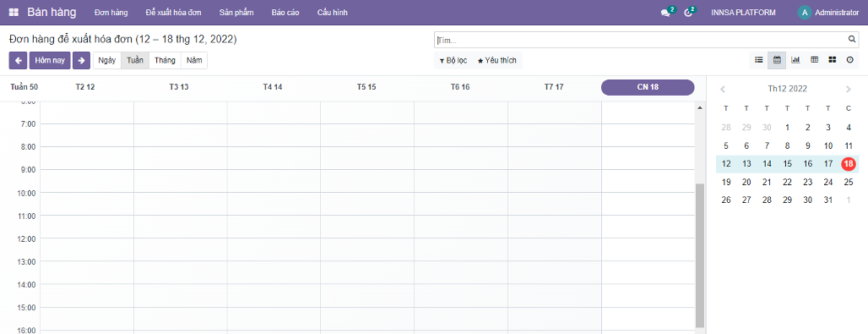Switch to pivot table view icon
Image resolution: width=868 pixels, height=334 pixels.
click(x=814, y=60)
